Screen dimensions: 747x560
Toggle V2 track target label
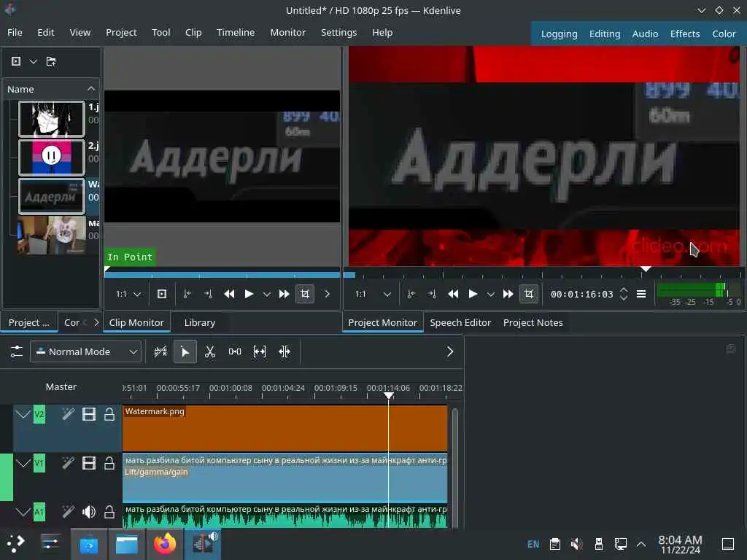tap(39, 414)
